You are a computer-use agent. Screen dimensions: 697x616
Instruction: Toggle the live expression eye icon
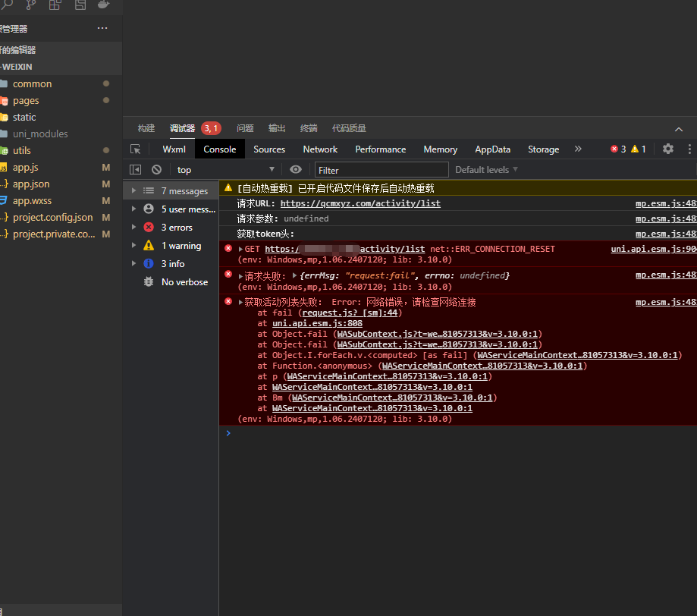tap(296, 169)
